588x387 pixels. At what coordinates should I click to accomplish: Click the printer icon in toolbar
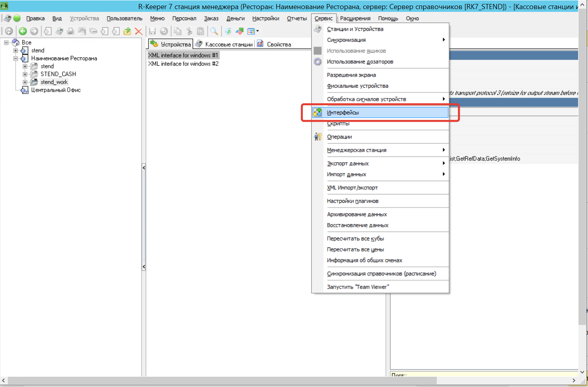pos(71,31)
